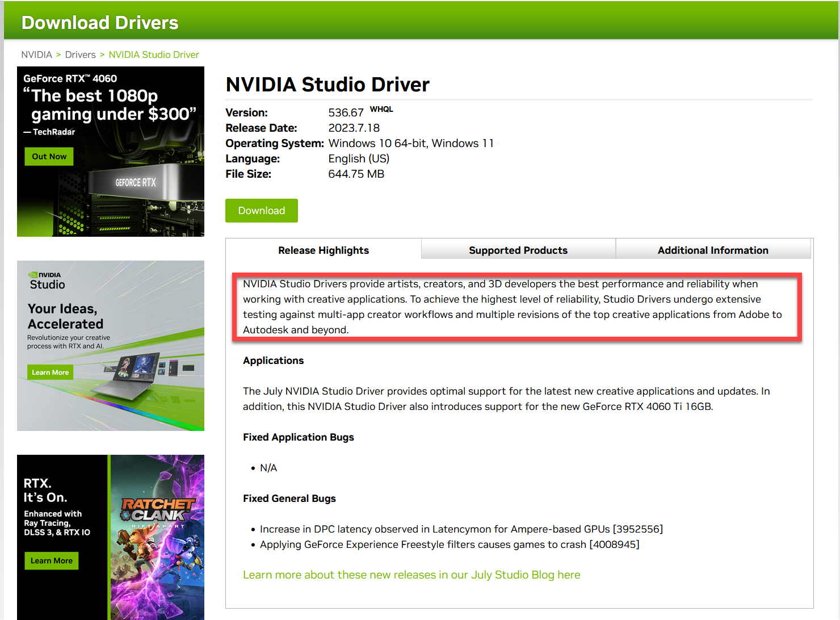Click Learn More on RTX It's On ad
The height and width of the screenshot is (620, 840).
click(x=51, y=560)
